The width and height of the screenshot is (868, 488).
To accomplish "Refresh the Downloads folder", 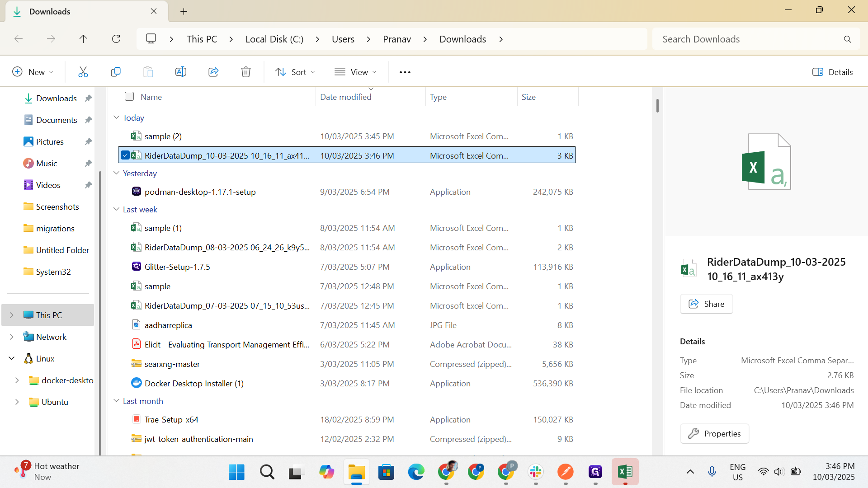I will (x=116, y=39).
